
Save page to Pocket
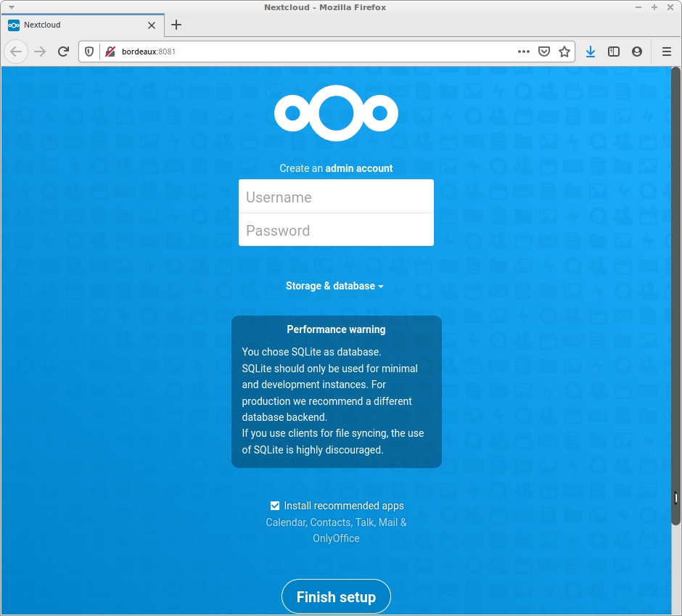click(x=543, y=52)
